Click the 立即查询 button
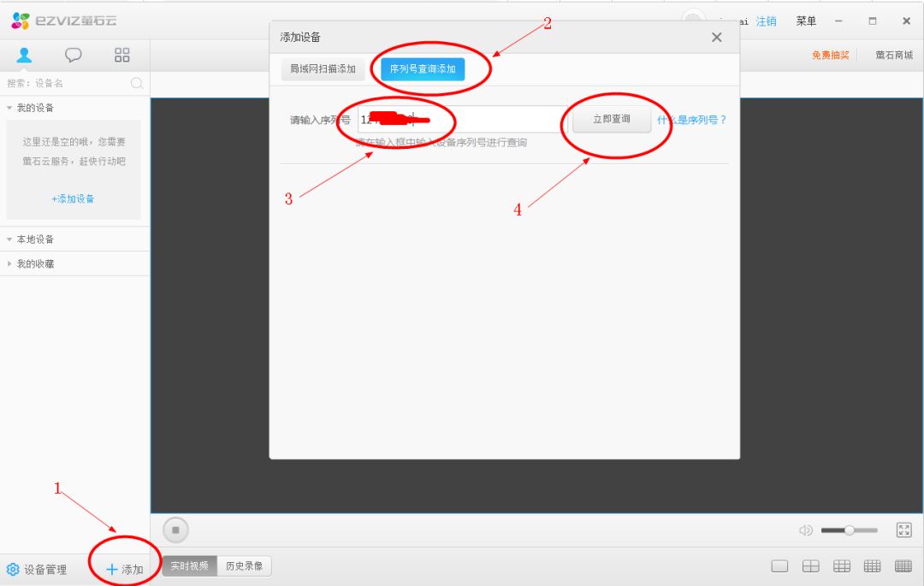924x586 pixels. tap(611, 120)
